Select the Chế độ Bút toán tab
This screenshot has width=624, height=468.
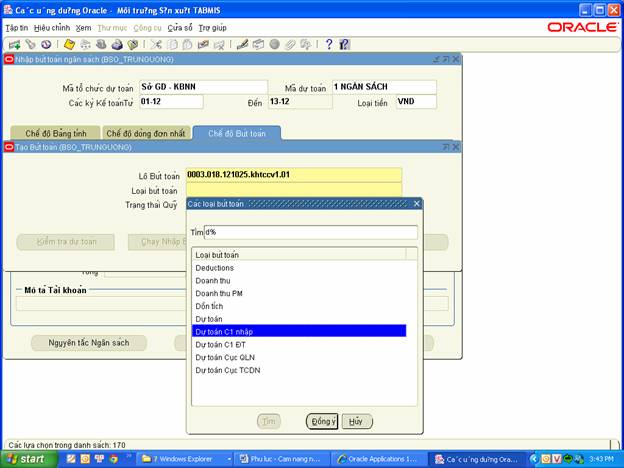click(x=237, y=133)
